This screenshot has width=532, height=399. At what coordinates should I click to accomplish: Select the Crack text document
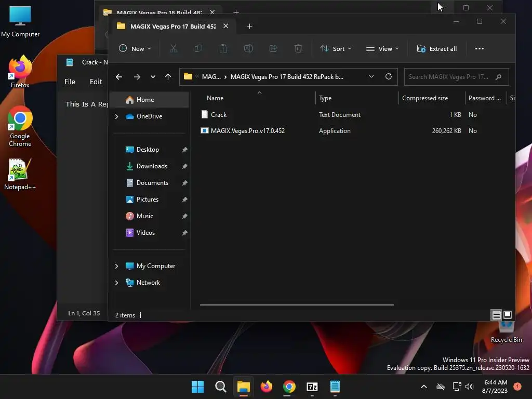(x=219, y=115)
